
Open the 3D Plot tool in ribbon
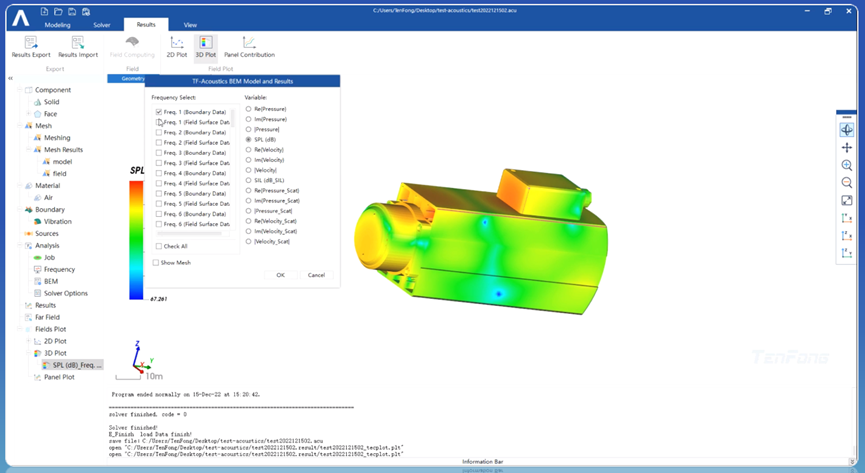click(206, 47)
